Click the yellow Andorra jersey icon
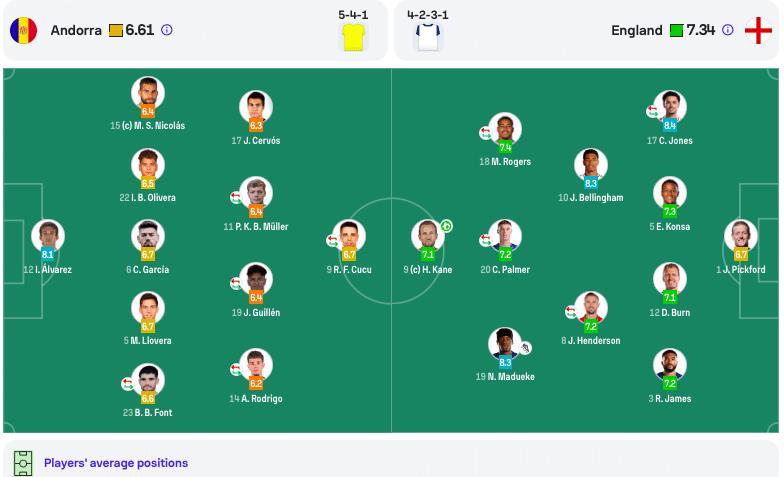The width and height of the screenshot is (784, 477). (353, 37)
